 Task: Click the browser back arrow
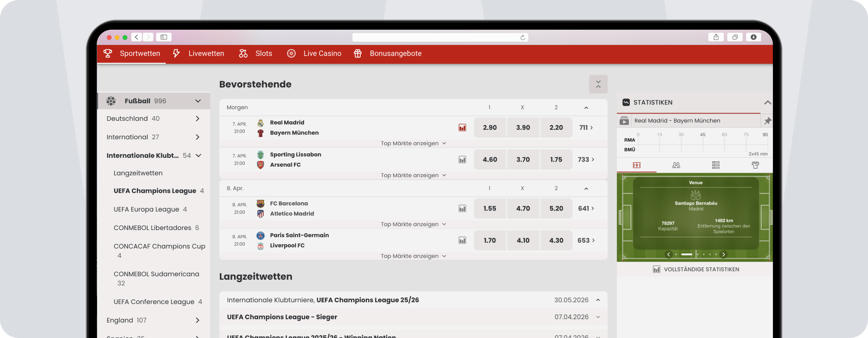tap(136, 37)
